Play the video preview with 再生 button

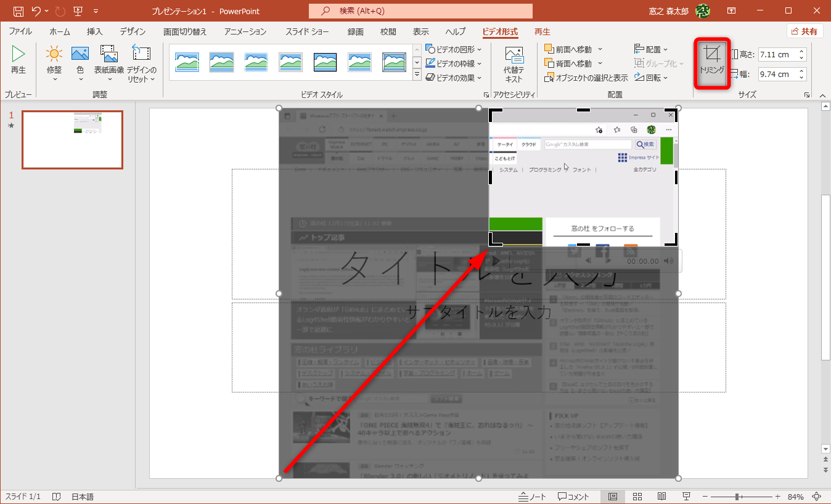(x=18, y=60)
